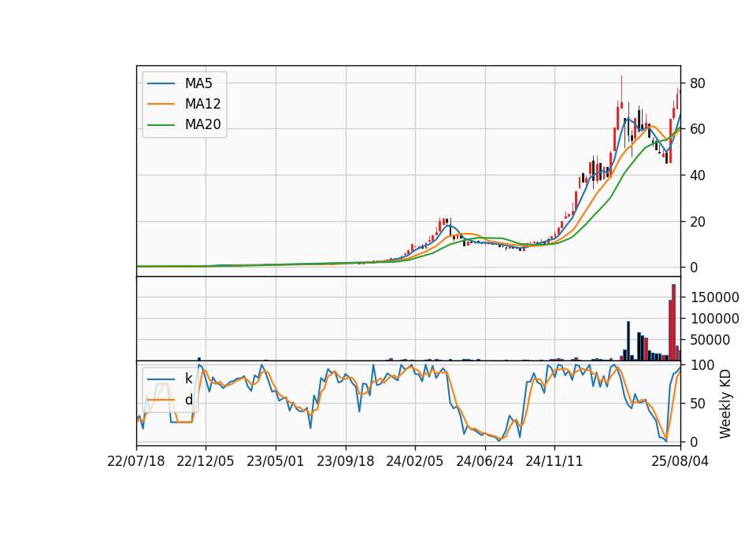
Task: Click the green MA20 legend line sample
Action: tap(161, 125)
